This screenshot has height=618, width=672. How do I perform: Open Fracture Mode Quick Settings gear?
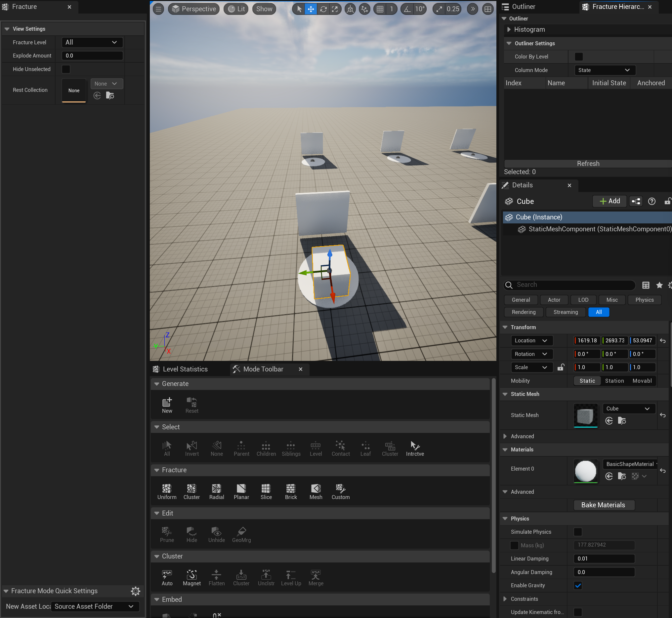point(135,591)
